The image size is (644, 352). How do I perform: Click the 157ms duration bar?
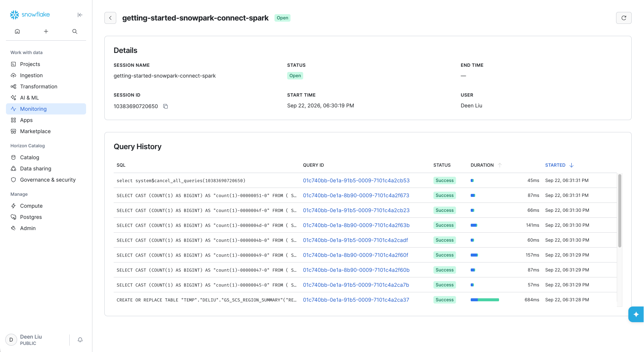click(474, 255)
